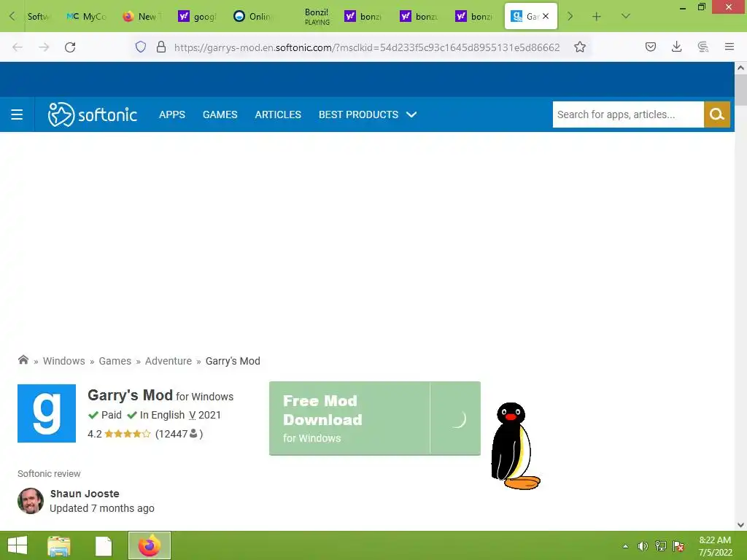Viewport: 747px width, 560px height.
Task: Click the V 2021 version label
Action: tap(205, 415)
